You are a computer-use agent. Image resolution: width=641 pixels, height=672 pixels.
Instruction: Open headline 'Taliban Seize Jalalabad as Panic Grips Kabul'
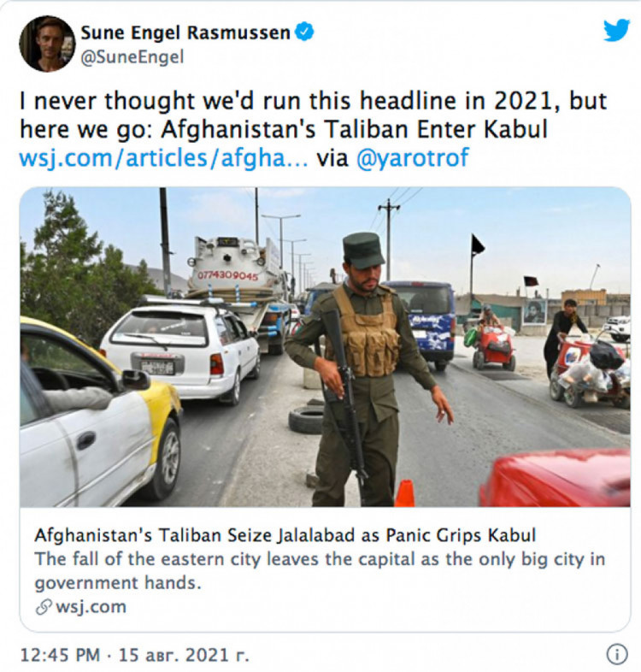285,535
